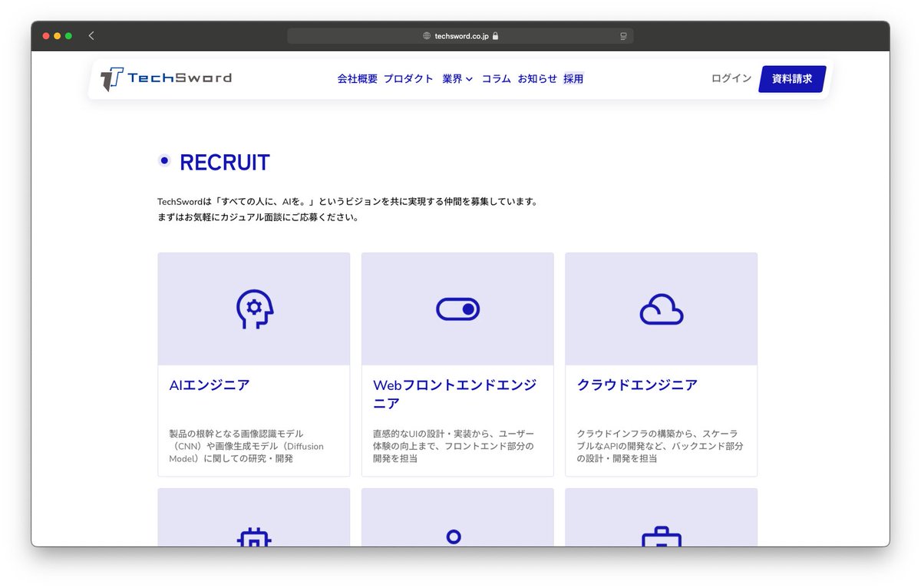This screenshot has height=588, width=921.
Task: Click the AIエンジニア description text
Action: click(246, 446)
